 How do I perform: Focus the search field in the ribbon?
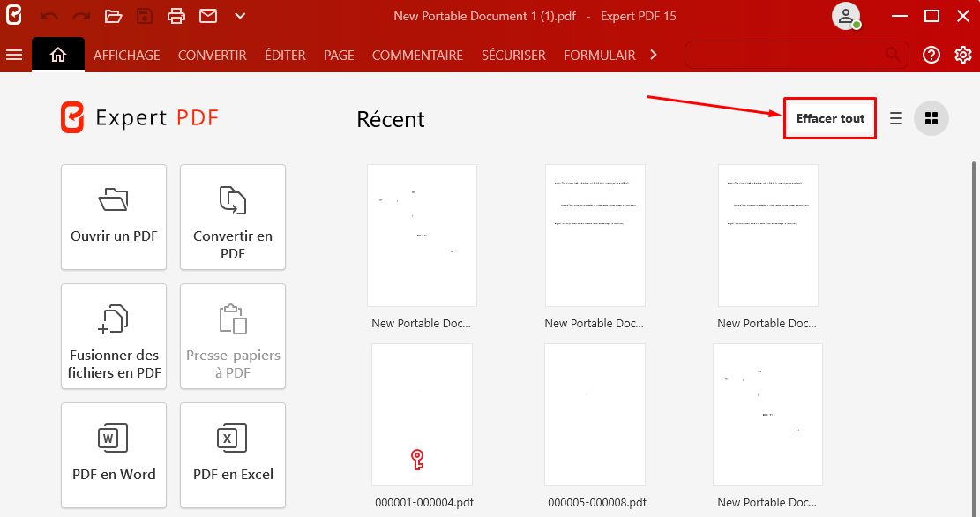[797, 55]
